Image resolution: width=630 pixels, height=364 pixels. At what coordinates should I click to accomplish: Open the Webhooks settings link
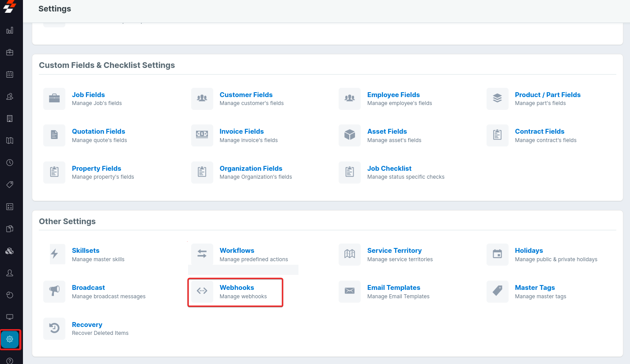[237, 288]
